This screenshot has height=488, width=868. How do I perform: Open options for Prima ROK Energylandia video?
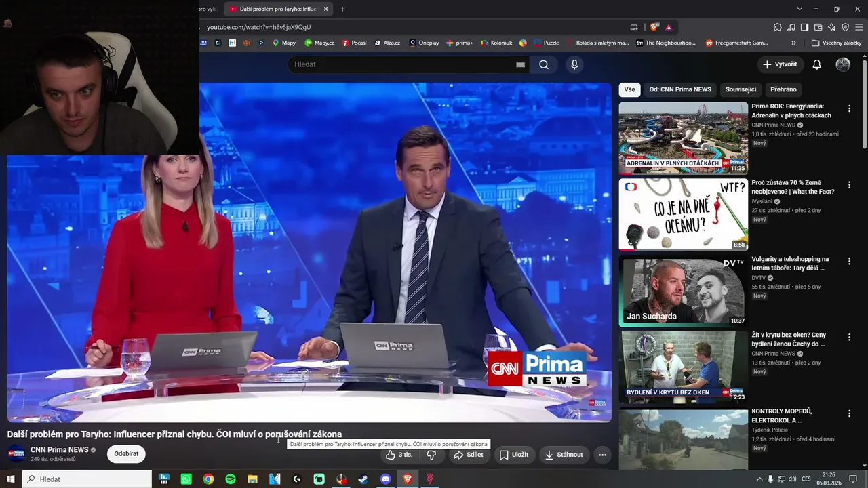[849, 108]
